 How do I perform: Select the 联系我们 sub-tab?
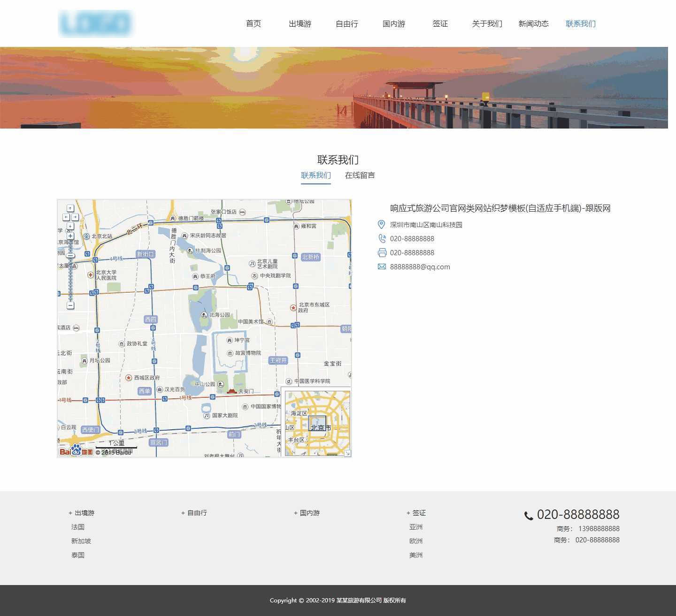(x=316, y=175)
